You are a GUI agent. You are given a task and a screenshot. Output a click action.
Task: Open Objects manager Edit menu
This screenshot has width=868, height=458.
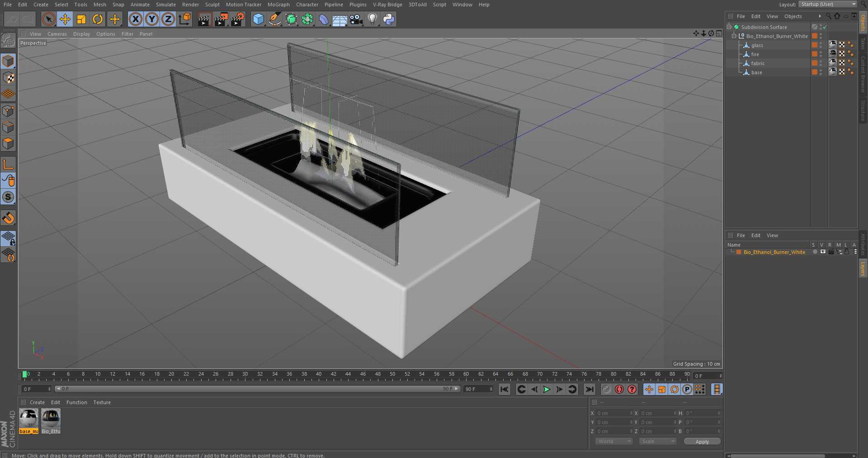click(755, 16)
